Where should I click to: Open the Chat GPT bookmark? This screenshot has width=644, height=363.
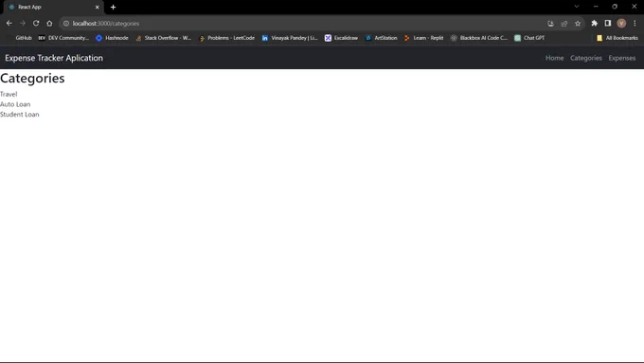pyautogui.click(x=529, y=38)
